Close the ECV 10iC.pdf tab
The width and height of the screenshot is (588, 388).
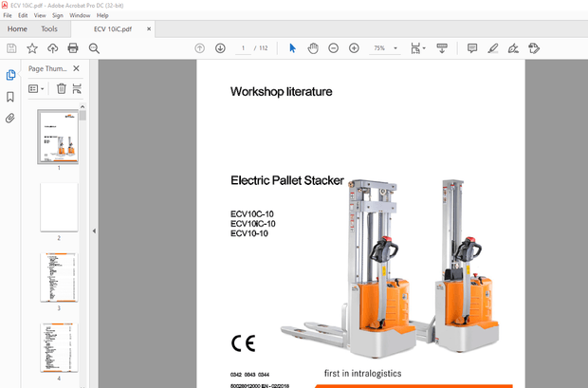tap(149, 28)
